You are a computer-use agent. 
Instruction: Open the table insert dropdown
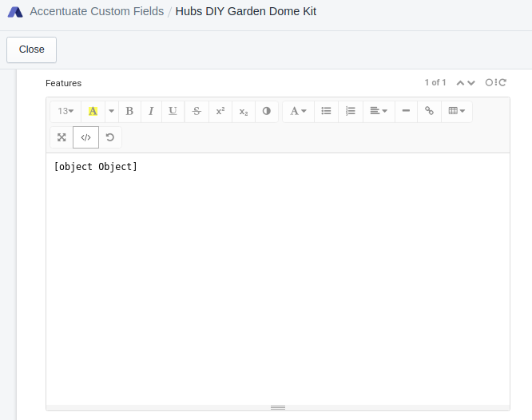[x=457, y=111]
